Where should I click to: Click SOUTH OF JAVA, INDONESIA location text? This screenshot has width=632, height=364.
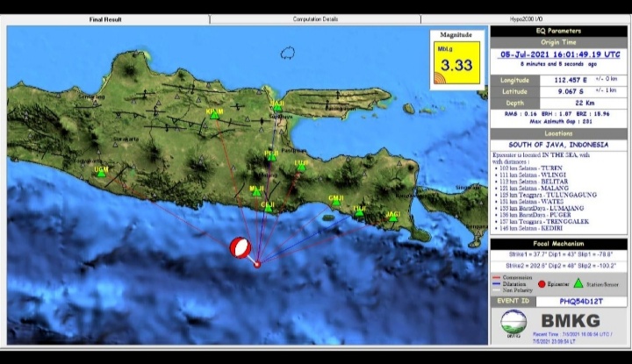558,145
